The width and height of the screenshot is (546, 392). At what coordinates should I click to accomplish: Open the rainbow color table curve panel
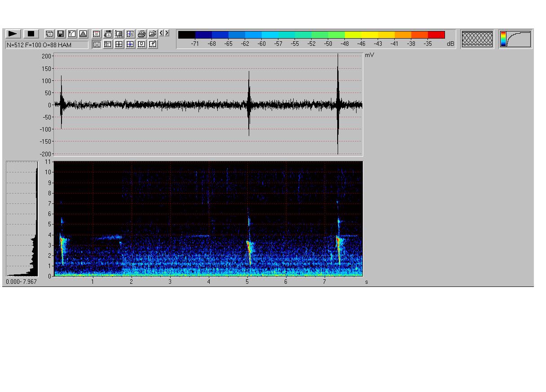[x=515, y=39]
